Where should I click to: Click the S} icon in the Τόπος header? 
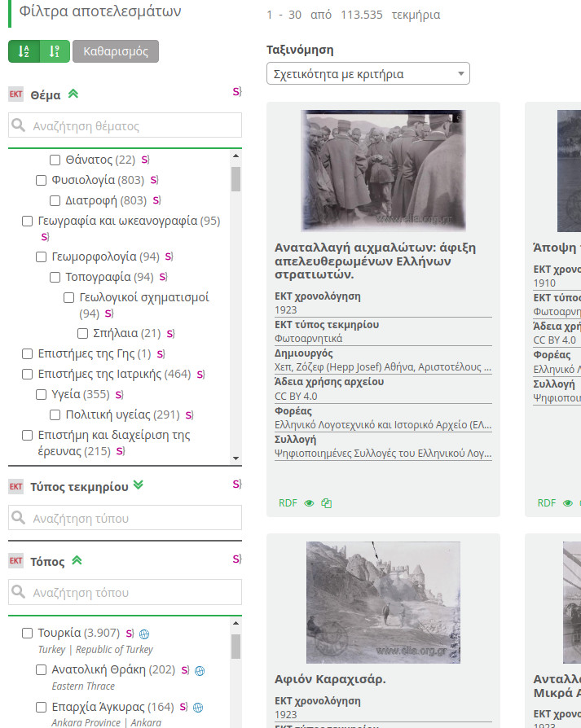tap(236, 559)
